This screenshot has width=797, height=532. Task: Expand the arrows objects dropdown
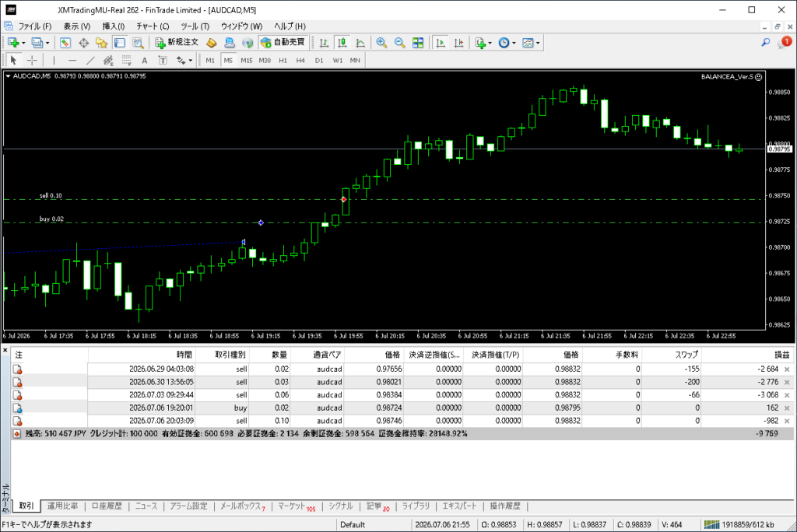point(190,61)
